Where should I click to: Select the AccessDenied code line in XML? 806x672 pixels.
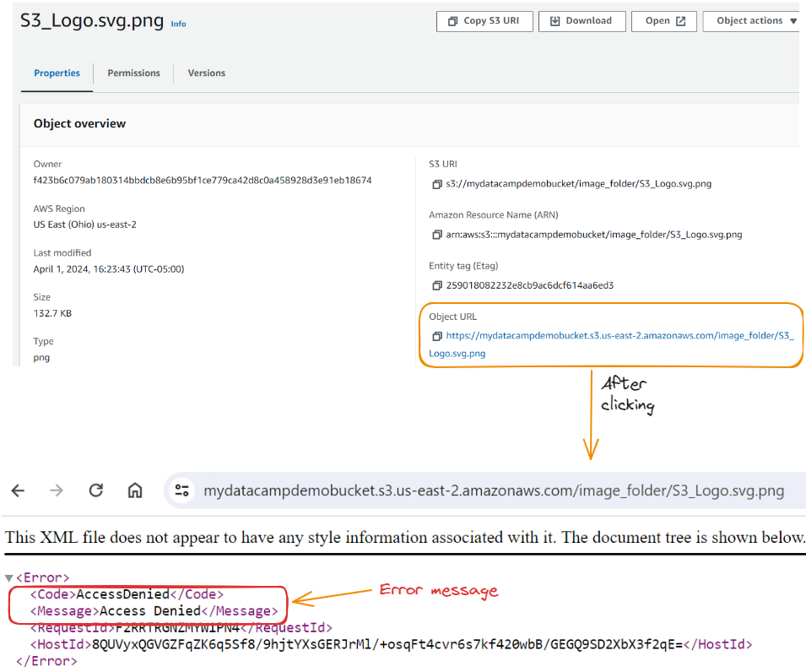coord(127,594)
